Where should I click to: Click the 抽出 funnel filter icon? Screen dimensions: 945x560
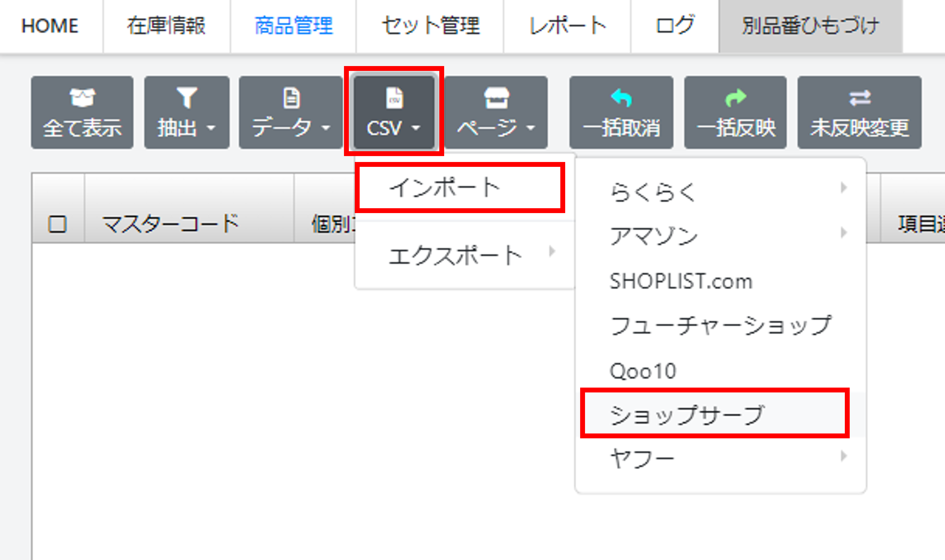coord(187,98)
